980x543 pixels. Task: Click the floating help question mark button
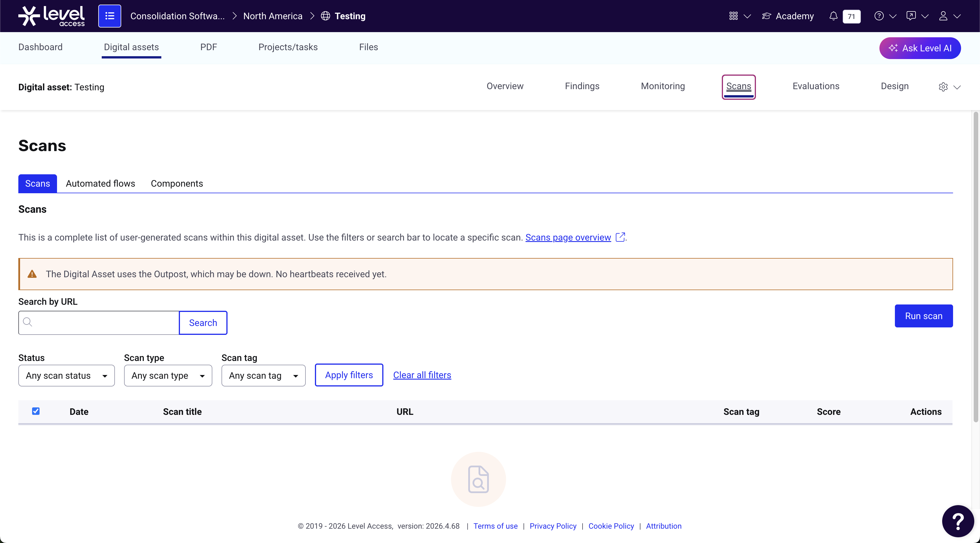tap(958, 521)
